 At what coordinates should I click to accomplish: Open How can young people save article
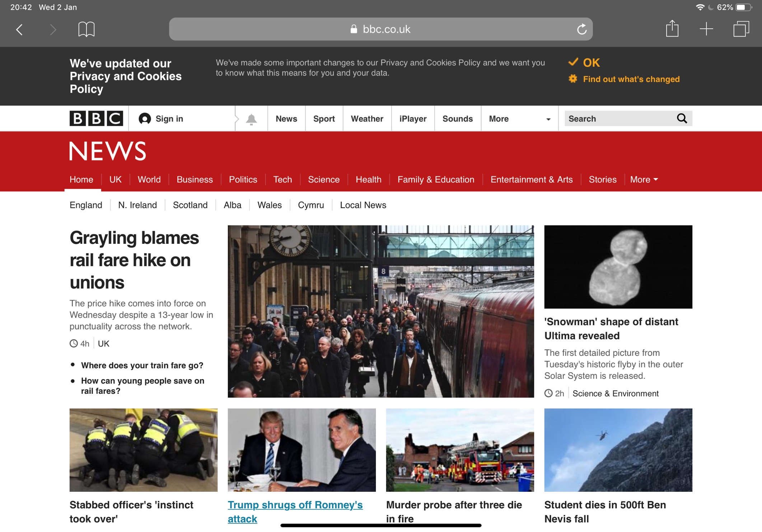[142, 386]
